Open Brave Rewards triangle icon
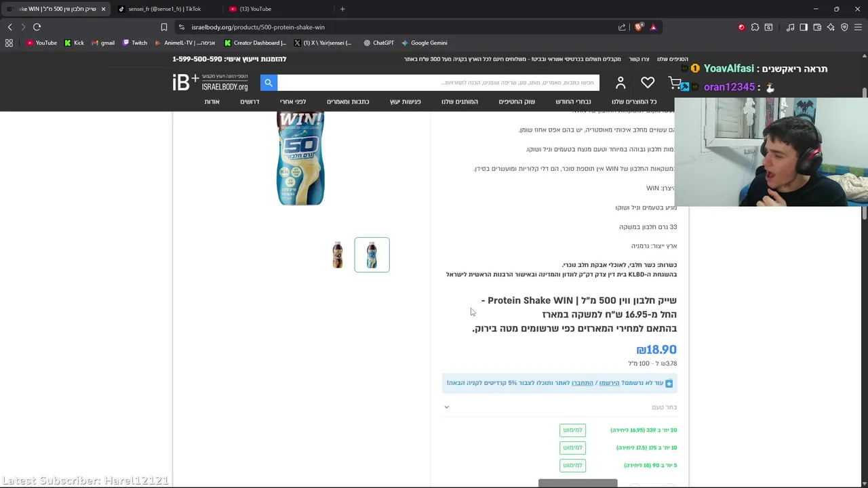 (653, 27)
